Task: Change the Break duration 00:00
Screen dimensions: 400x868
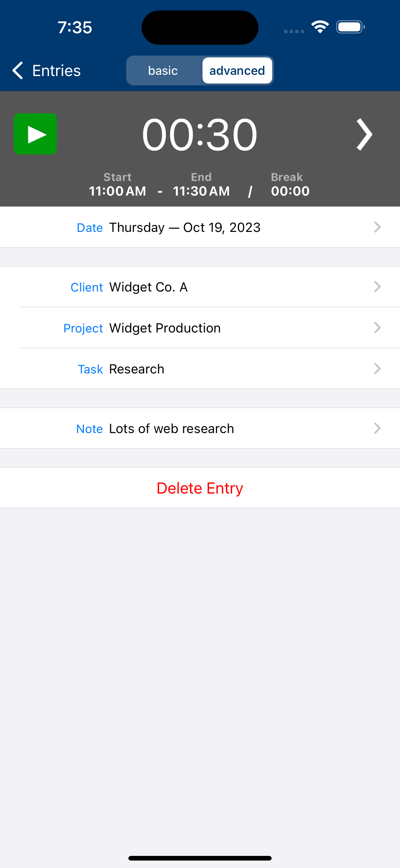Action: [290, 191]
